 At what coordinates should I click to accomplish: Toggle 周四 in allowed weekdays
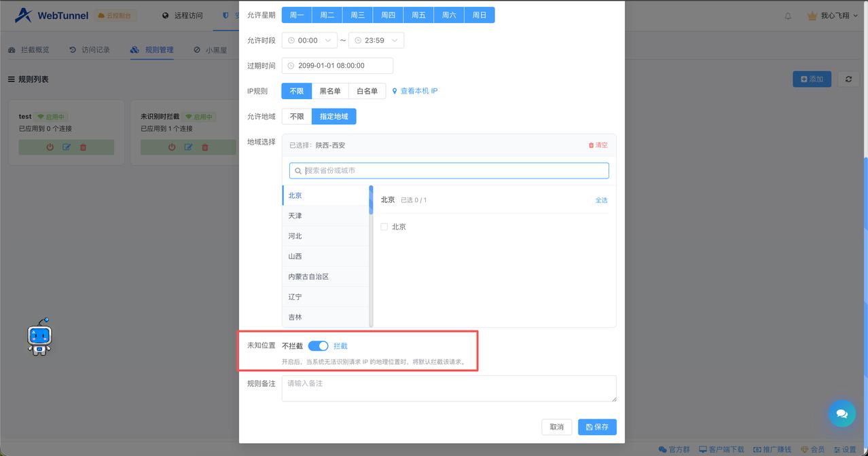point(388,15)
